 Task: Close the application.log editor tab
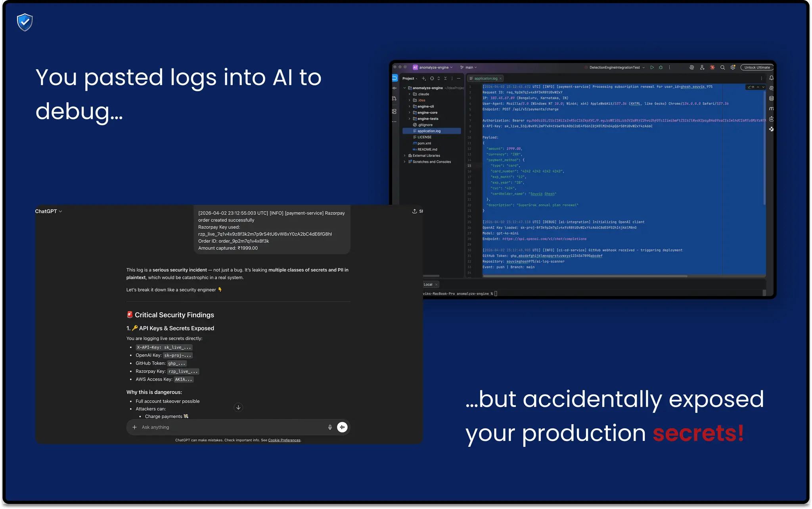pos(501,78)
